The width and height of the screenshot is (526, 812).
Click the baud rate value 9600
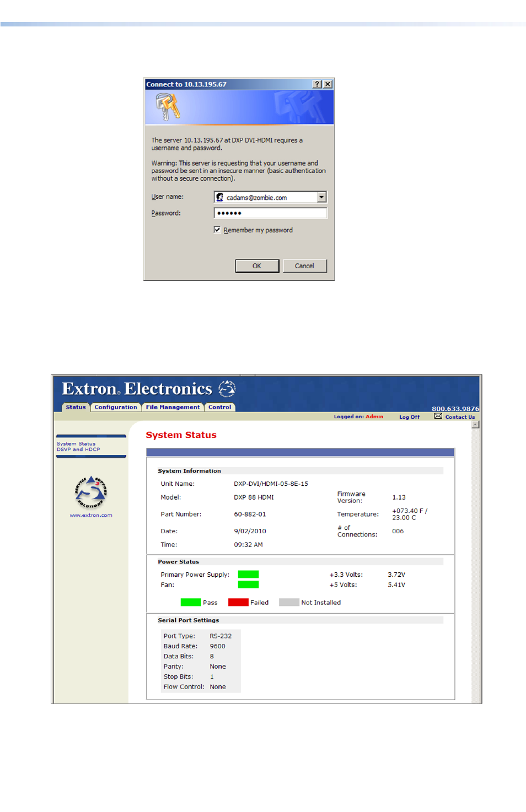click(x=217, y=646)
